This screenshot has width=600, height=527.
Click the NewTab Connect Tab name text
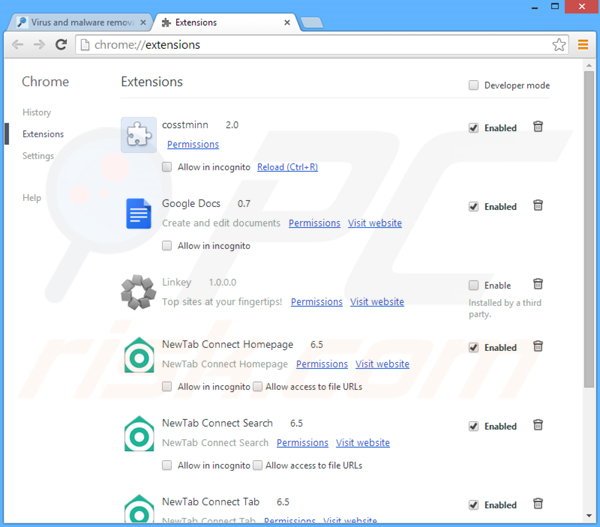pos(210,501)
